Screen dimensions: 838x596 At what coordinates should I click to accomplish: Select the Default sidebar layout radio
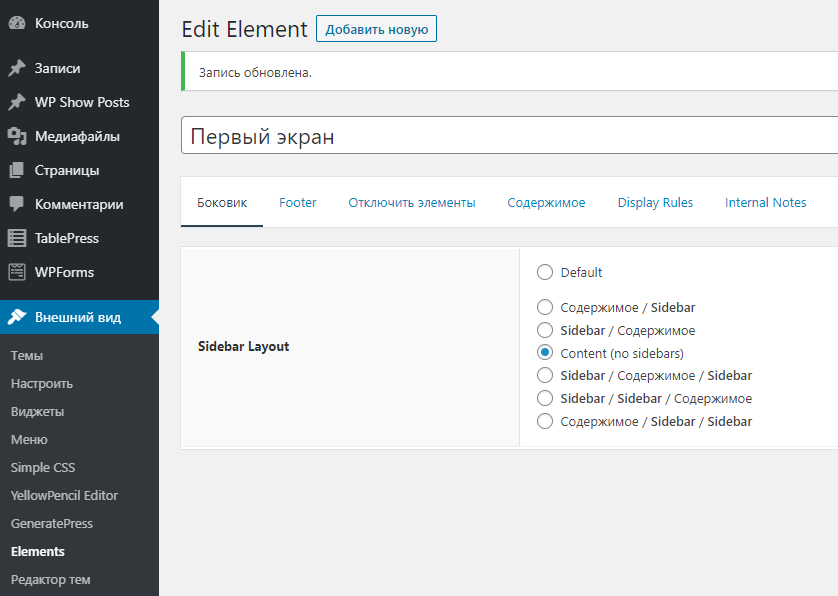[x=545, y=272]
